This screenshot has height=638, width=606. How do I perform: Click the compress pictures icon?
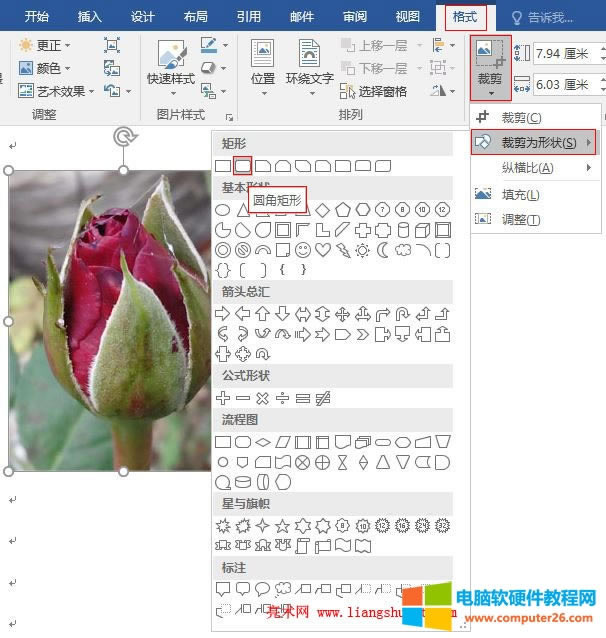click(x=112, y=45)
